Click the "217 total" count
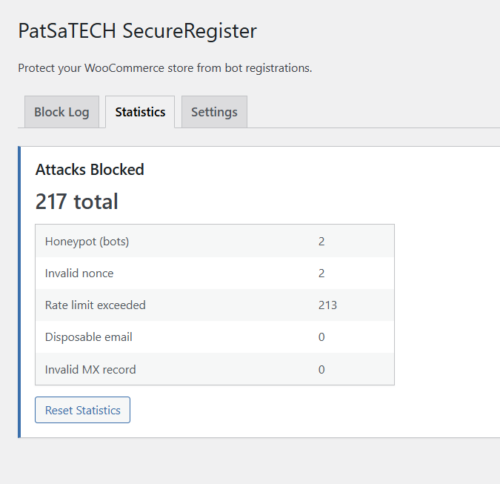 click(x=77, y=201)
